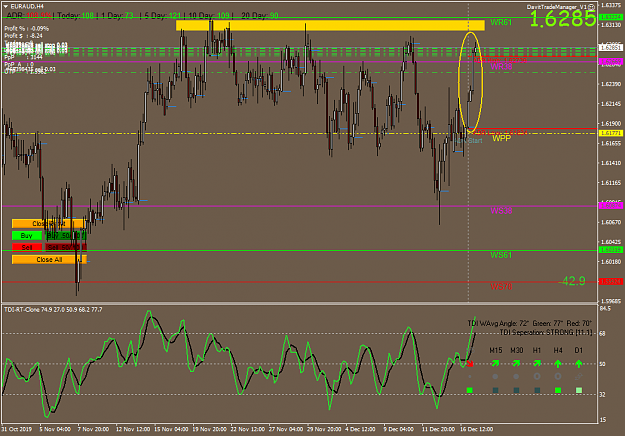Image resolution: width=625 pixels, height=436 pixels.
Task: Click the H4 timeframe label
Action: pyautogui.click(x=558, y=350)
